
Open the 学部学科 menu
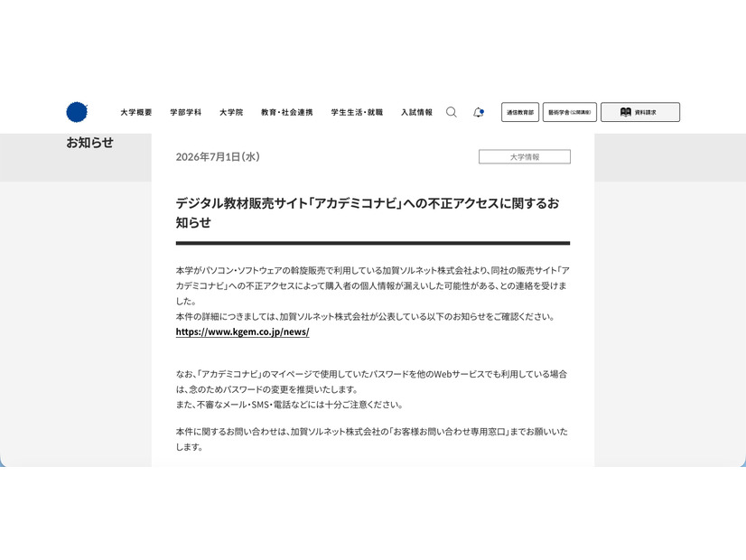tap(186, 112)
